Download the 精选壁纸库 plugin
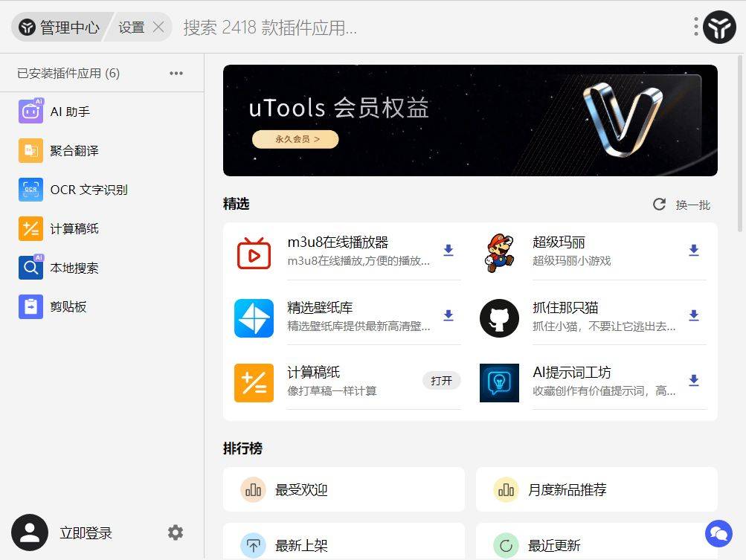The width and height of the screenshot is (746, 560). click(x=448, y=315)
